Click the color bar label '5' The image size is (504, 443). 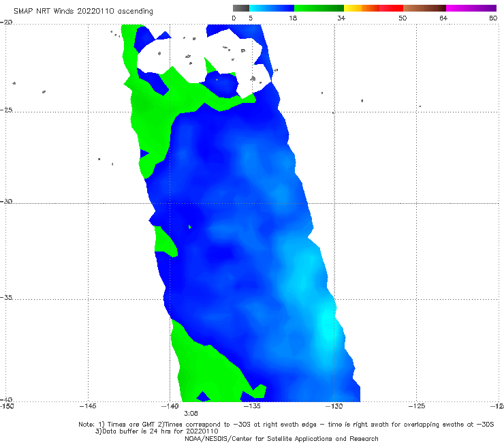[x=251, y=18]
